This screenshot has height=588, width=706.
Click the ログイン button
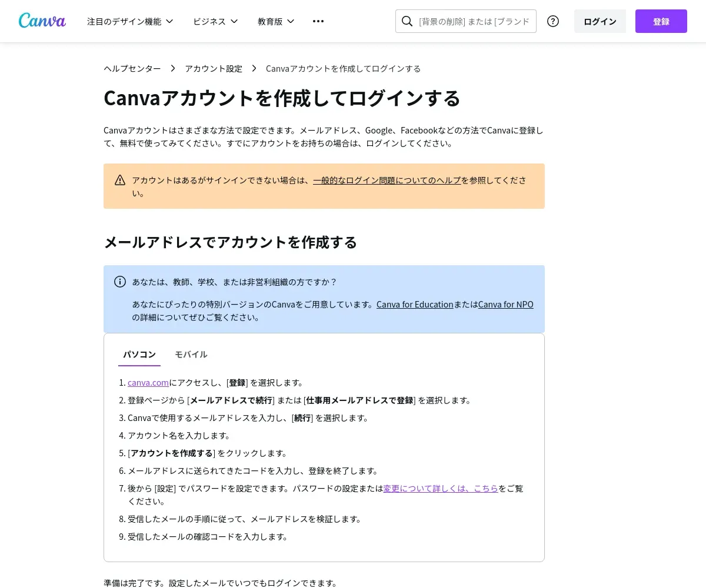click(x=600, y=21)
